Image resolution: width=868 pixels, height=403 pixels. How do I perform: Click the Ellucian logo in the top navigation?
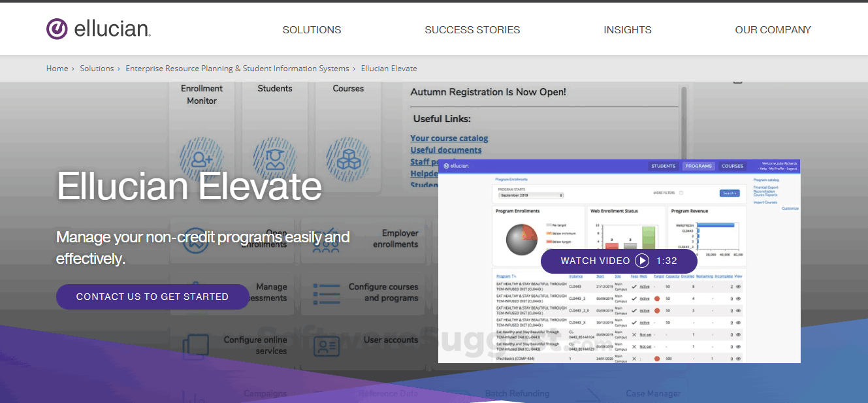click(x=98, y=28)
